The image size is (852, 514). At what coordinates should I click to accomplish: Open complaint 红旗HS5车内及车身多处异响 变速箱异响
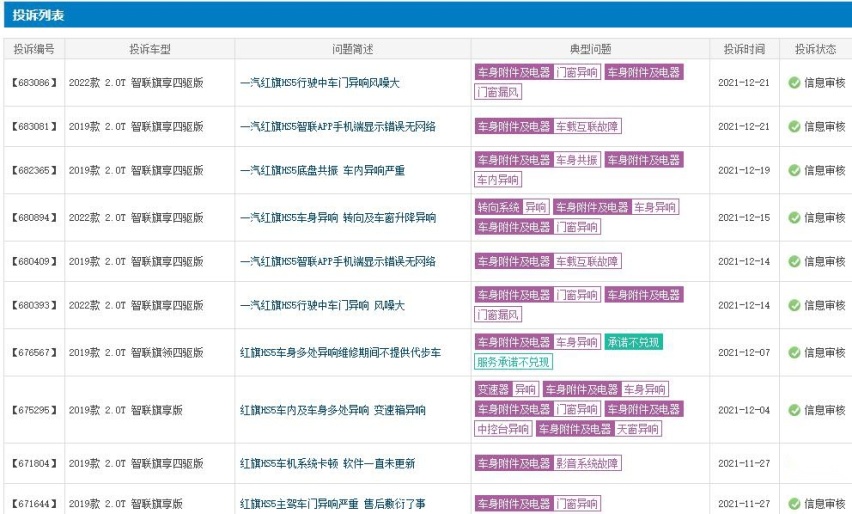(333, 410)
